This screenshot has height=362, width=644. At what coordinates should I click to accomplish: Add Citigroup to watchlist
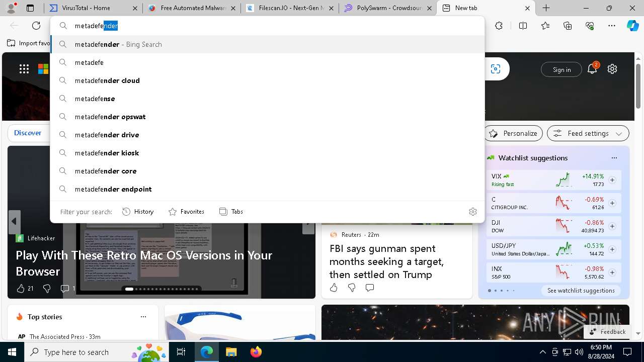[612, 203]
